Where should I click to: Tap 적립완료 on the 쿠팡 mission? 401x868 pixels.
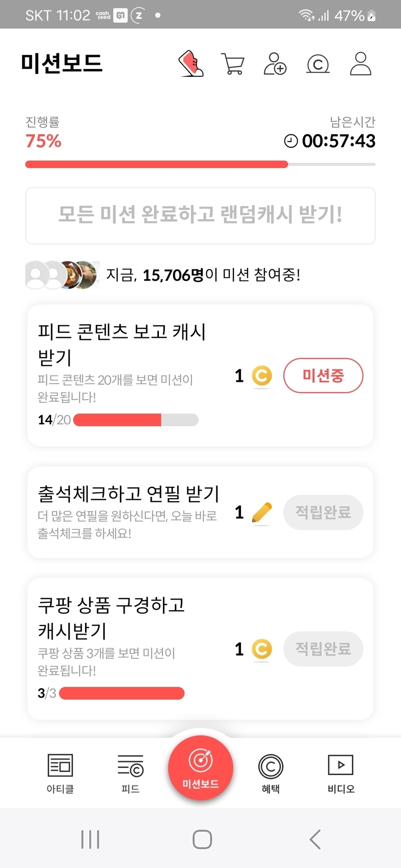(323, 649)
